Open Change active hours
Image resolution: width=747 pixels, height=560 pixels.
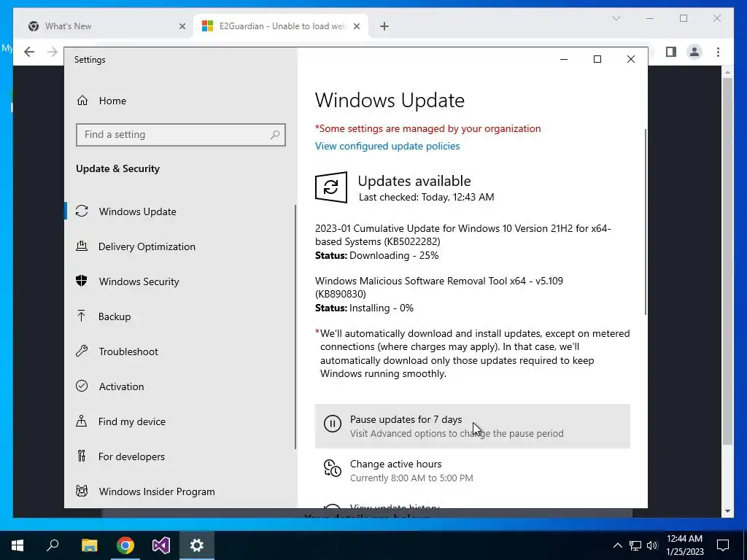[473, 470]
